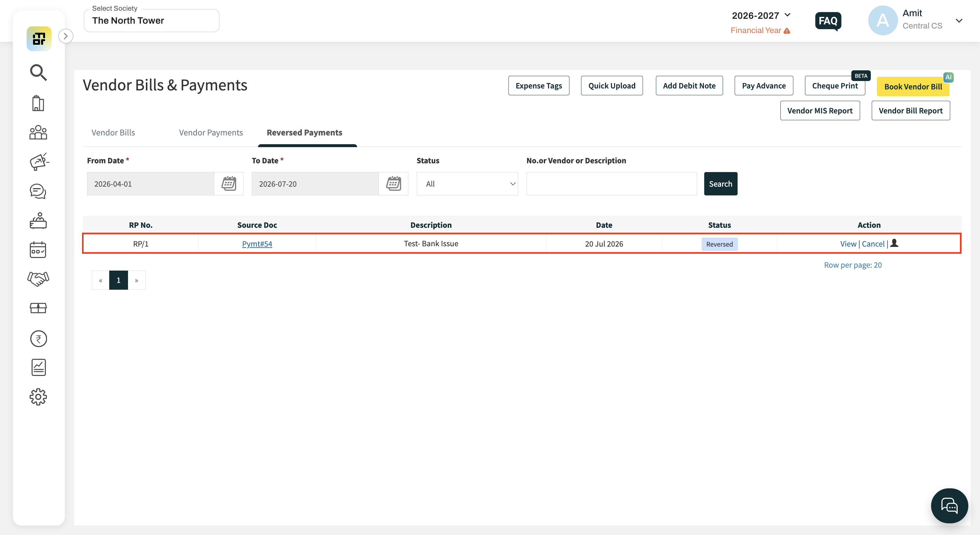The image size is (980, 535).
Task: Click the 20 Jul 2026 date cell
Action: [604, 244]
